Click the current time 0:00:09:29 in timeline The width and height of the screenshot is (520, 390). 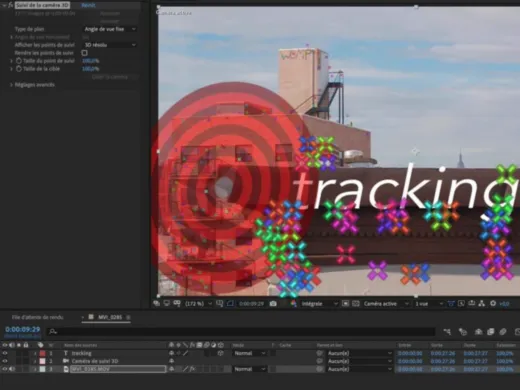(23, 329)
